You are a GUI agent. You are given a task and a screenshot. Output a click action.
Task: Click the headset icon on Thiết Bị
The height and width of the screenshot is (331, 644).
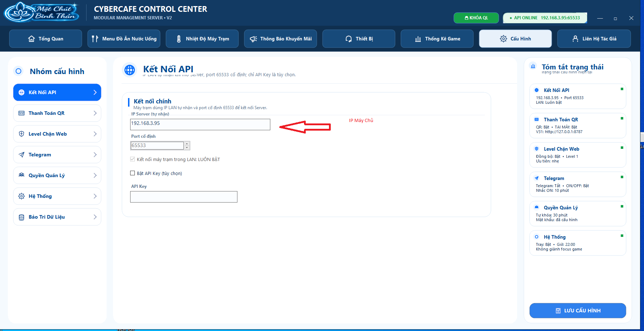(349, 39)
